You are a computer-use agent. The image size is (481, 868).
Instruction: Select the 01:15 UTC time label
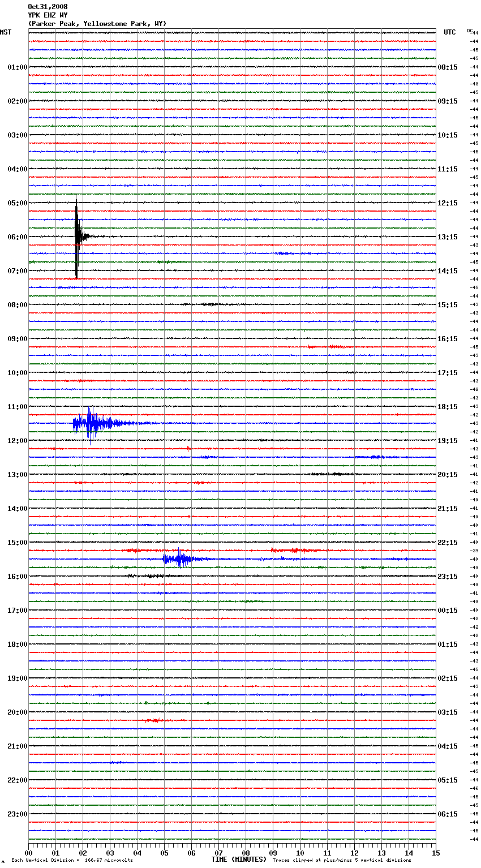(448, 644)
